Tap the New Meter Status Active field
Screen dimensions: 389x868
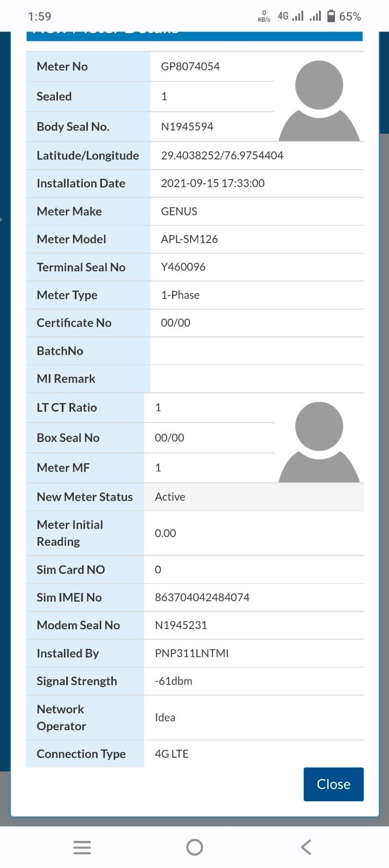point(253,497)
